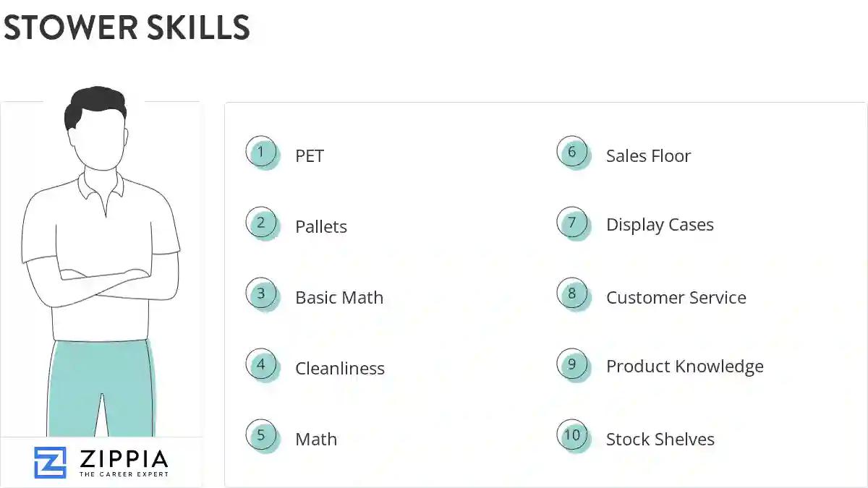Click the blue Zippia Z logo icon
Screen dimensions: 868x488
(x=50, y=462)
